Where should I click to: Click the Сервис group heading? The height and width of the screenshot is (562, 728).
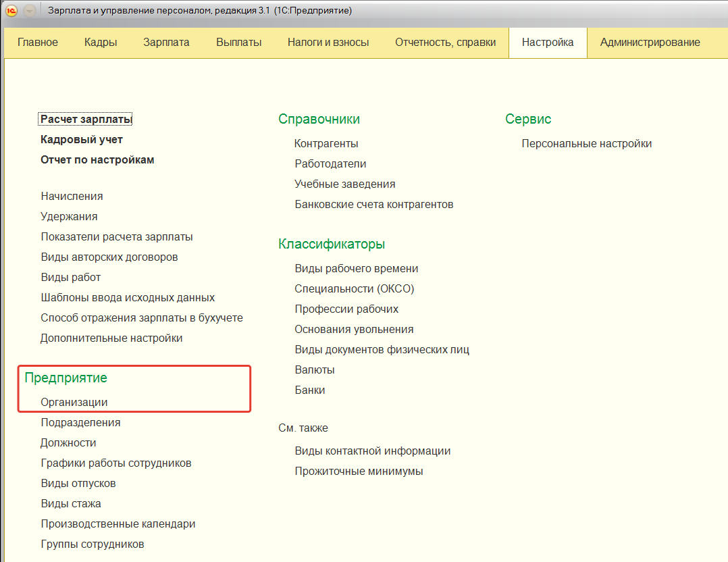[528, 120]
